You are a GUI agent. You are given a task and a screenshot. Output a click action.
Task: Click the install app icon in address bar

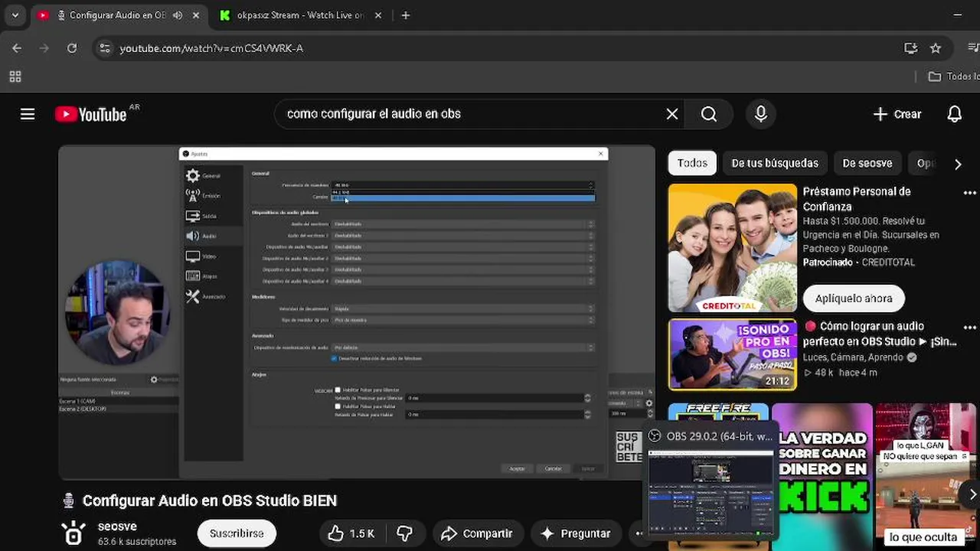click(910, 47)
